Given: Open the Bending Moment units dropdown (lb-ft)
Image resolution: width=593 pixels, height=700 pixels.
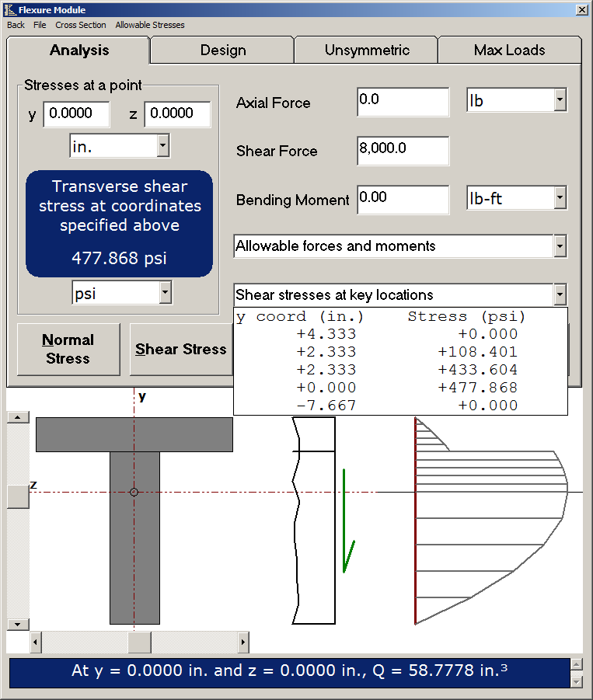Looking at the screenshot, I should coord(560,199).
